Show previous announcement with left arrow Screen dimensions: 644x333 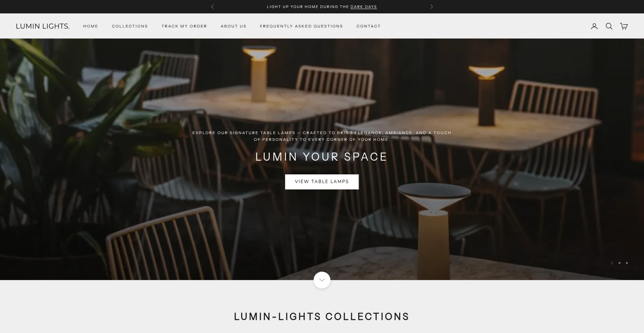(212, 7)
